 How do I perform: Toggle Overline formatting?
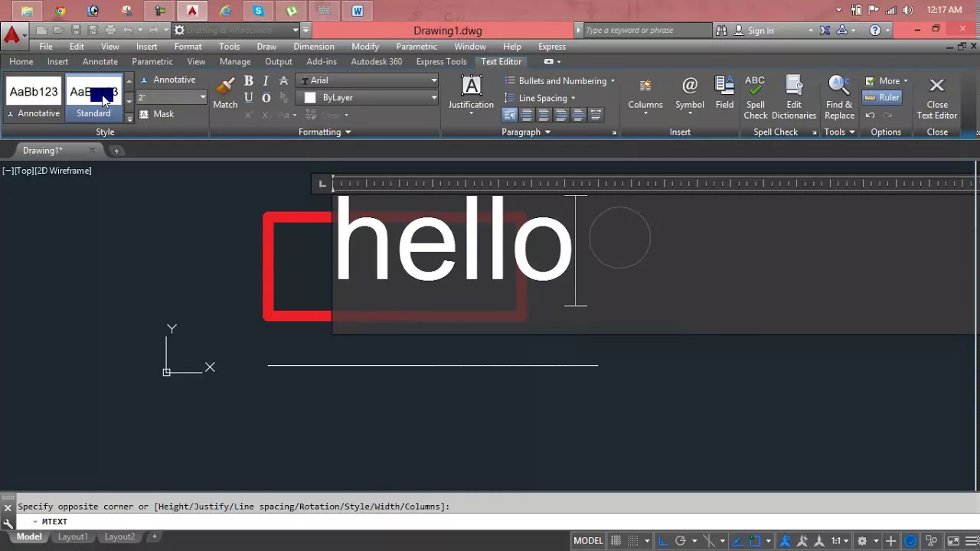(266, 97)
